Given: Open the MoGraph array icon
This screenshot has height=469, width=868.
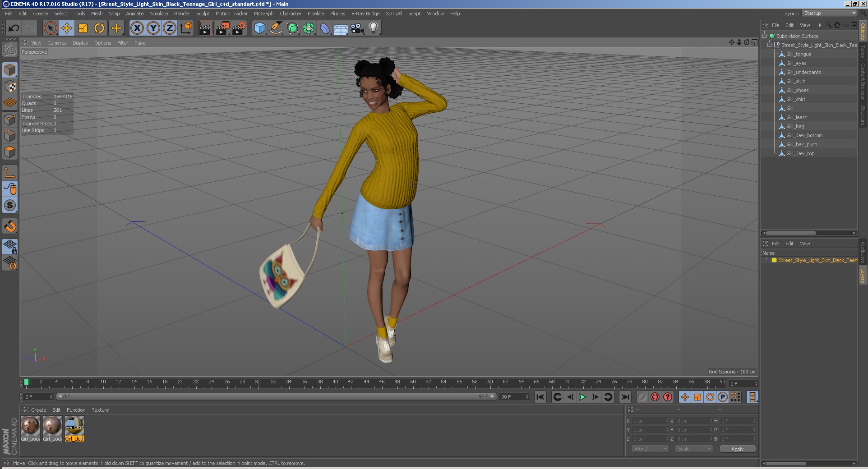Looking at the screenshot, I should point(309,28).
